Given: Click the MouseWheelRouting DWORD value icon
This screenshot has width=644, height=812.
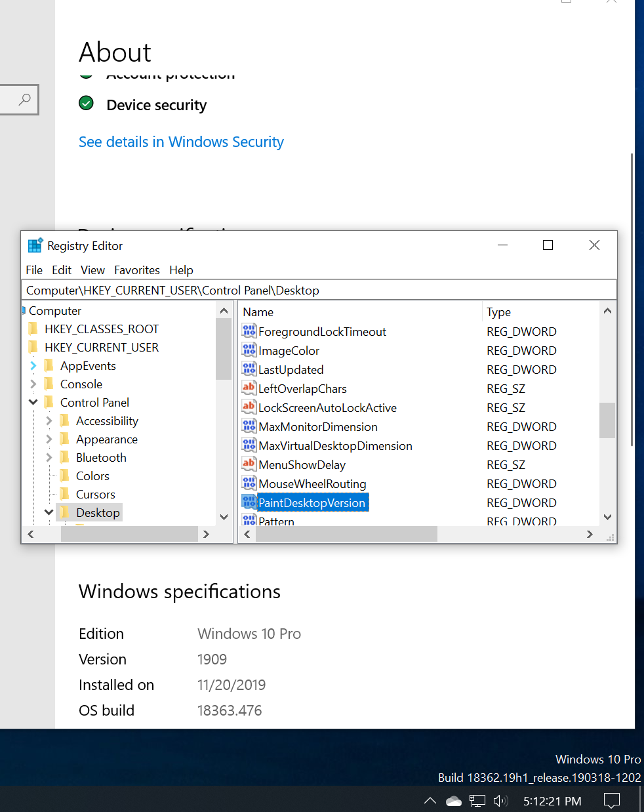Looking at the screenshot, I should (249, 483).
